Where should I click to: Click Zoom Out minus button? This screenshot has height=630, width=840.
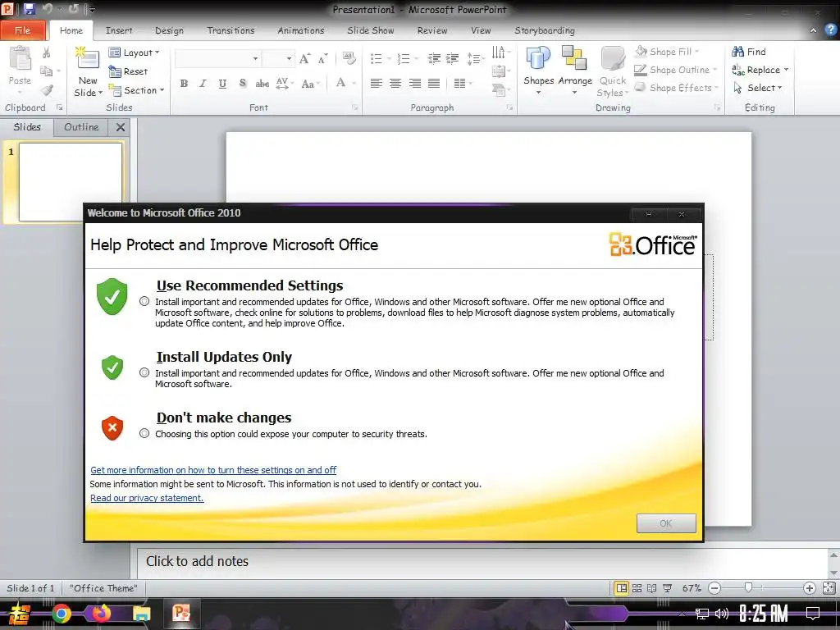tap(714, 588)
